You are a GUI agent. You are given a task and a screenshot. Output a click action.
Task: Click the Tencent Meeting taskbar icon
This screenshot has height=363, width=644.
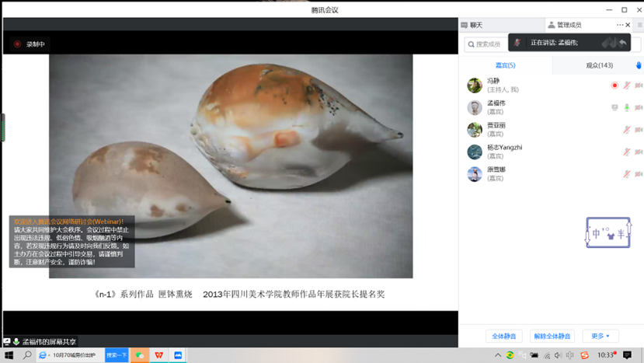179,355
